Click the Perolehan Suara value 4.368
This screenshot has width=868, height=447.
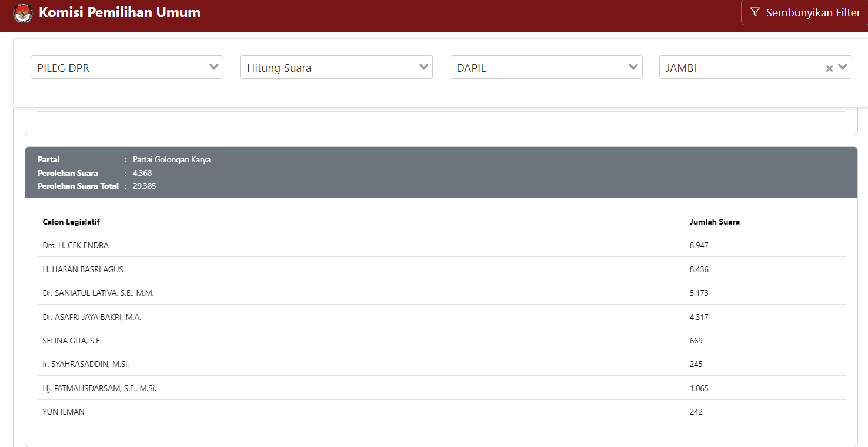(x=142, y=173)
